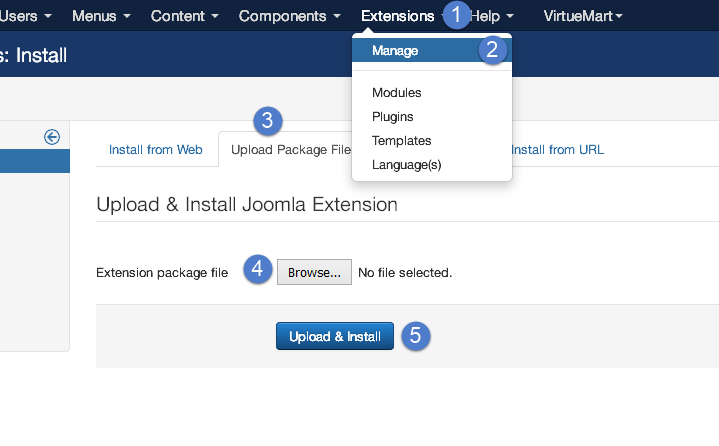Open Templates from the Extensions menu
Screen dimensions: 719x446
pyautogui.click(x=401, y=141)
